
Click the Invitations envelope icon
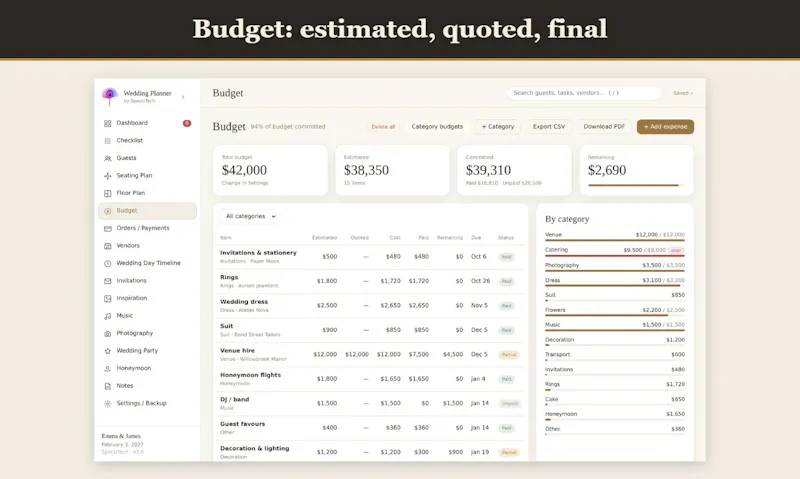click(108, 281)
